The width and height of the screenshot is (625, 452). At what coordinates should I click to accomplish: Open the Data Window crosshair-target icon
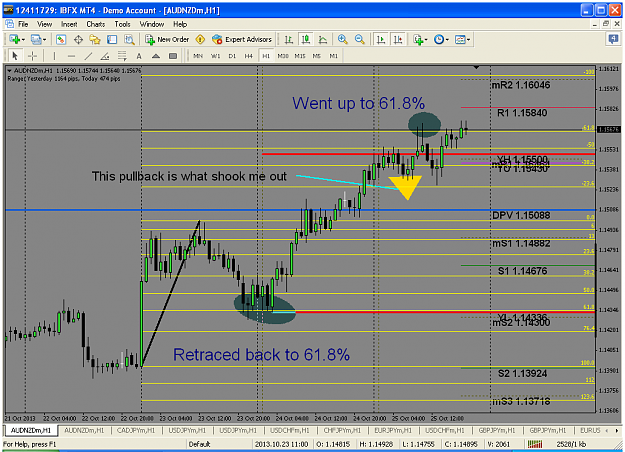pyautogui.click(x=78, y=39)
